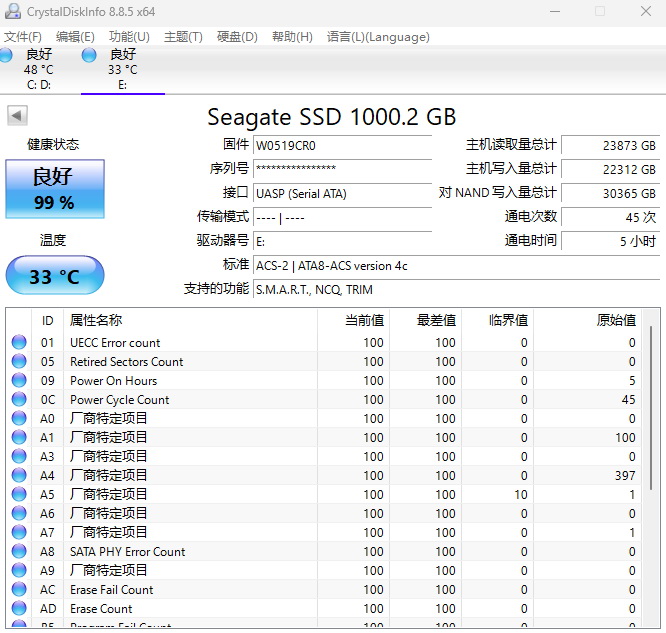
Task: Click status circle for Power On Hours row
Action: click(x=19, y=380)
